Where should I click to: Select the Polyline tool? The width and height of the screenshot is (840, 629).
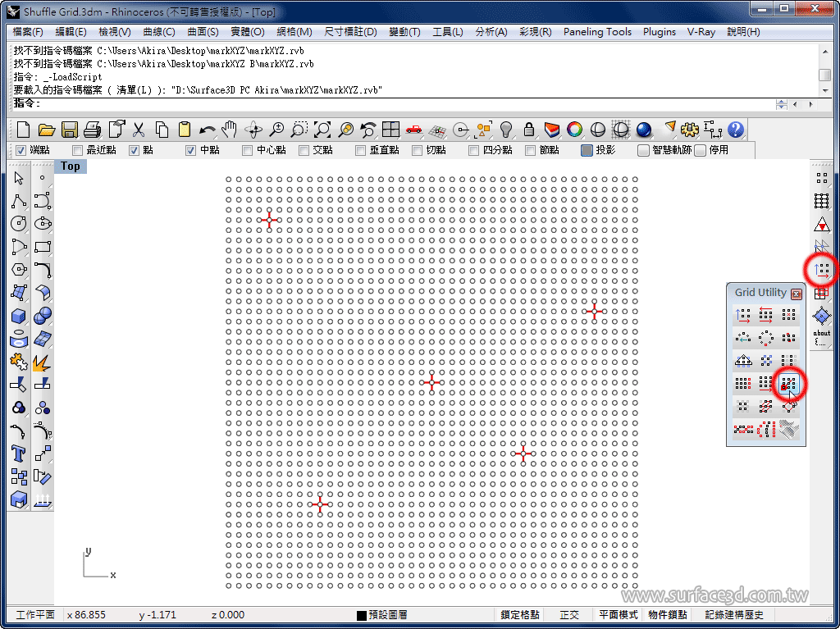20,201
